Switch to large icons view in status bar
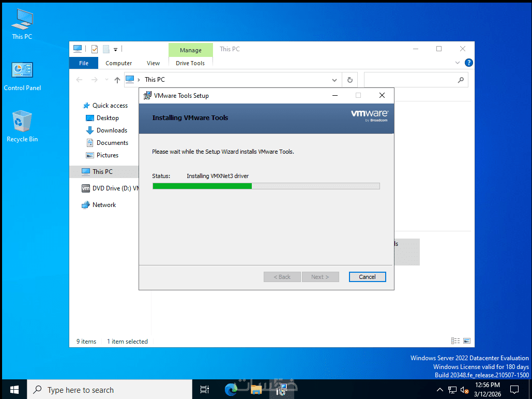This screenshot has height=399, width=532. tap(467, 341)
